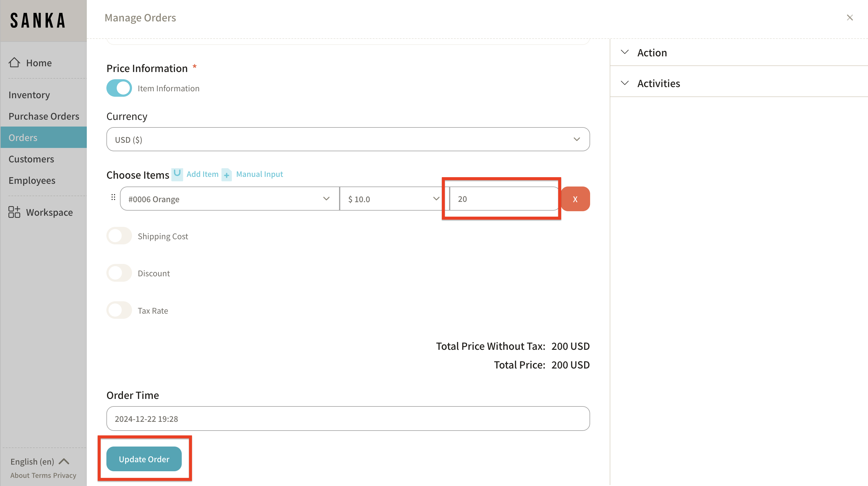This screenshot has width=868, height=486.
Task: Click the Add Item icon
Action: 177,174
